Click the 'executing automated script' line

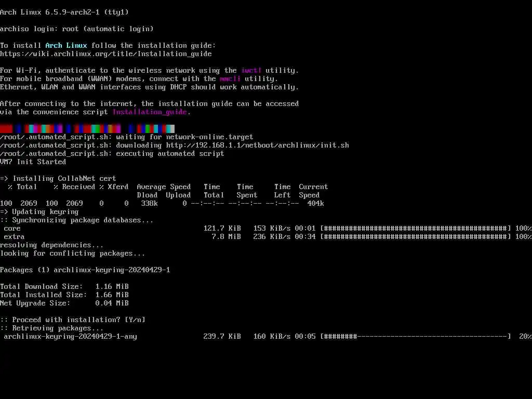click(112, 153)
